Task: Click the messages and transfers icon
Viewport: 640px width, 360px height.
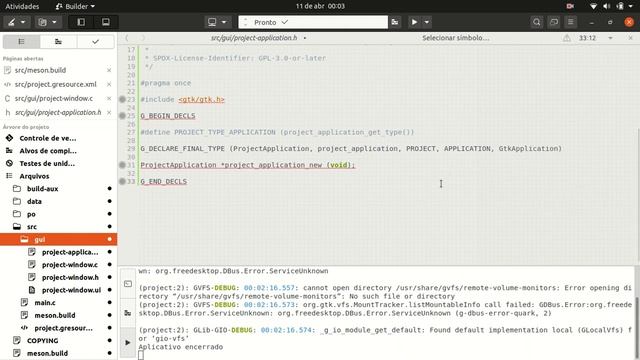Action: [554, 22]
